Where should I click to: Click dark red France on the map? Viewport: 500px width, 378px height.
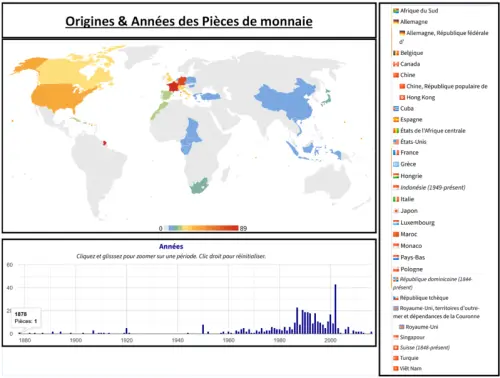173,86
